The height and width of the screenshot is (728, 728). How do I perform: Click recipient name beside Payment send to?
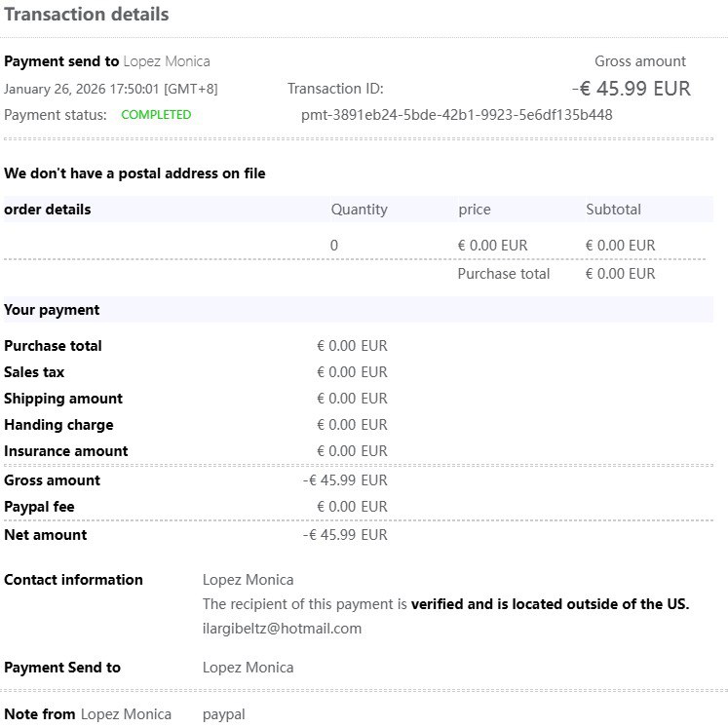[x=167, y=61]
